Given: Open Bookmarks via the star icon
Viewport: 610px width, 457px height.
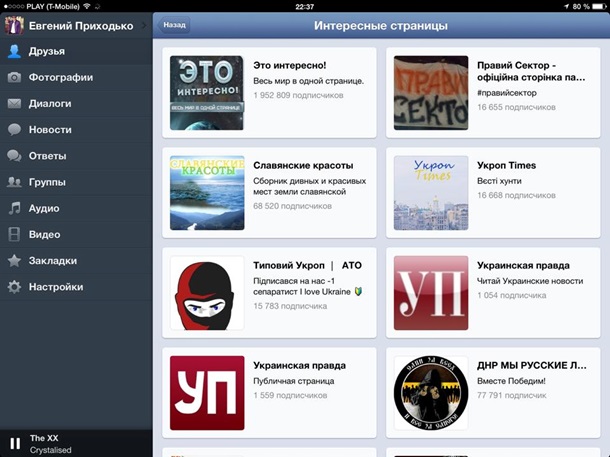Looking at the screenshot, I should (14, 261).
